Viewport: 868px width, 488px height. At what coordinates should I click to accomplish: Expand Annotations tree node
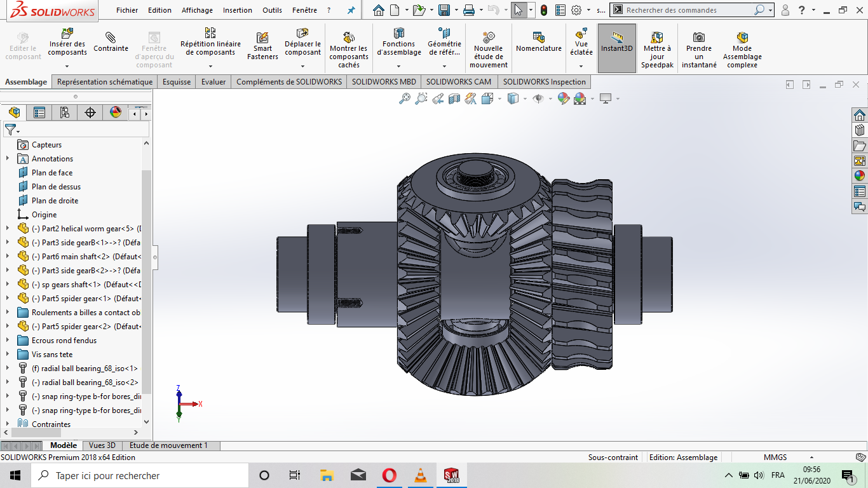point(8,159)
